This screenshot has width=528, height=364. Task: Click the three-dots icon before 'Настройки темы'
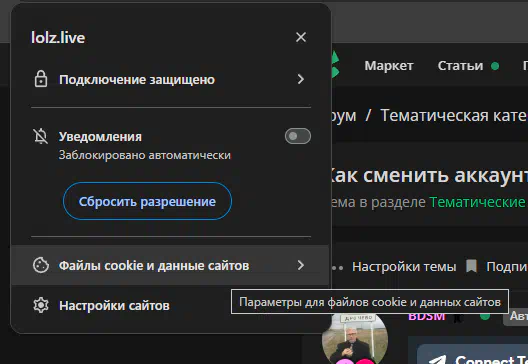(337, 268)
